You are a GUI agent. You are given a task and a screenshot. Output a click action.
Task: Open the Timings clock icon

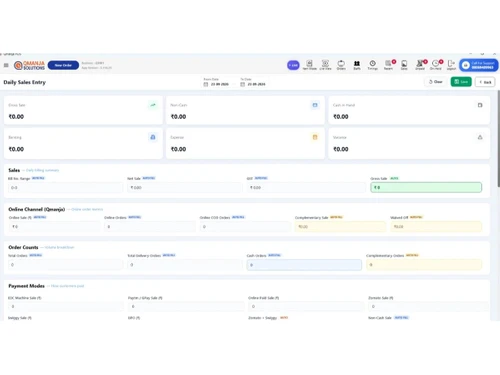point(373,65)
